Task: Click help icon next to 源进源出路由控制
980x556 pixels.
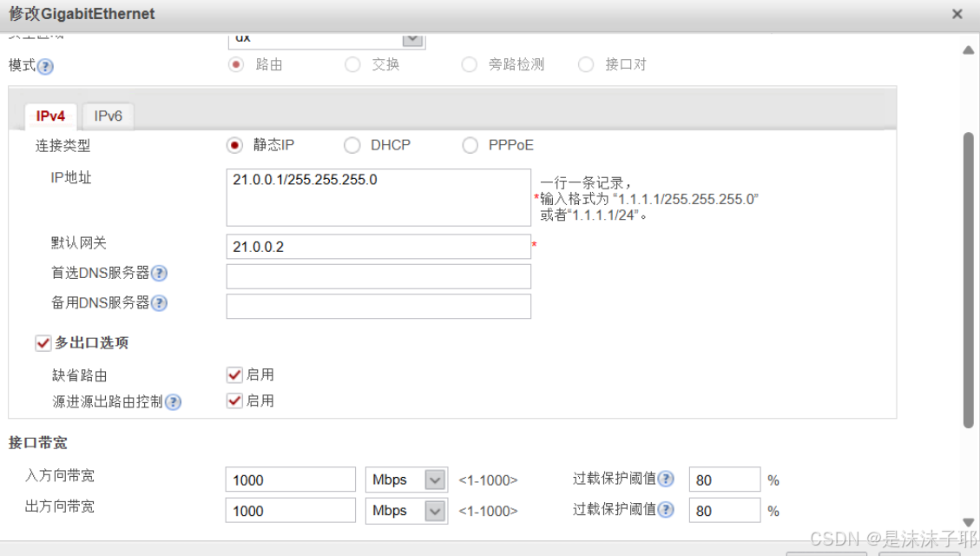Action: pos(173,402)
